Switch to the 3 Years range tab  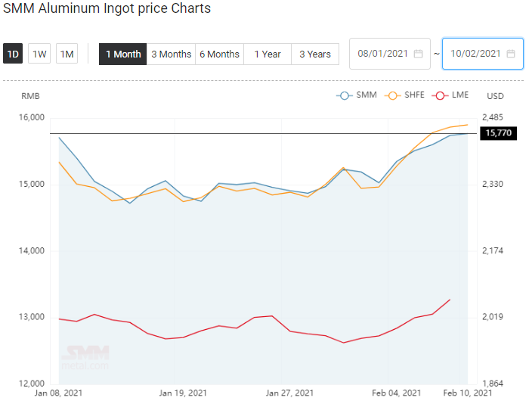click(315, 54)
